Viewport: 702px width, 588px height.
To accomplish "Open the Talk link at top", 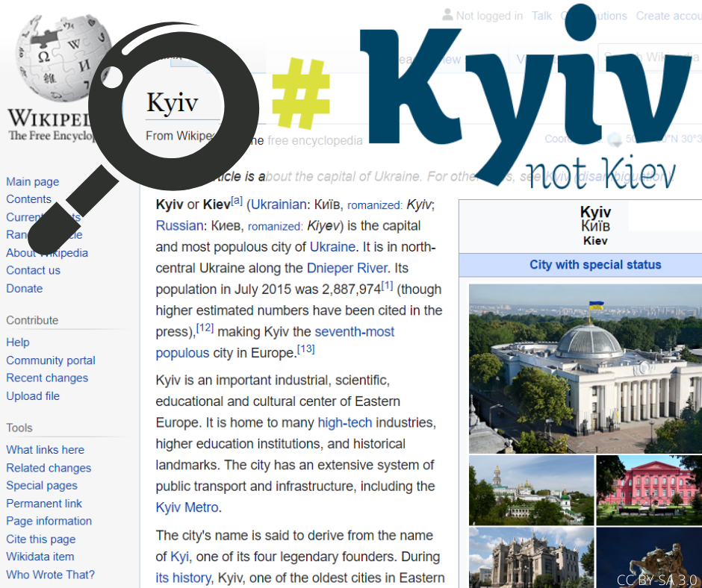I will 541,16.
